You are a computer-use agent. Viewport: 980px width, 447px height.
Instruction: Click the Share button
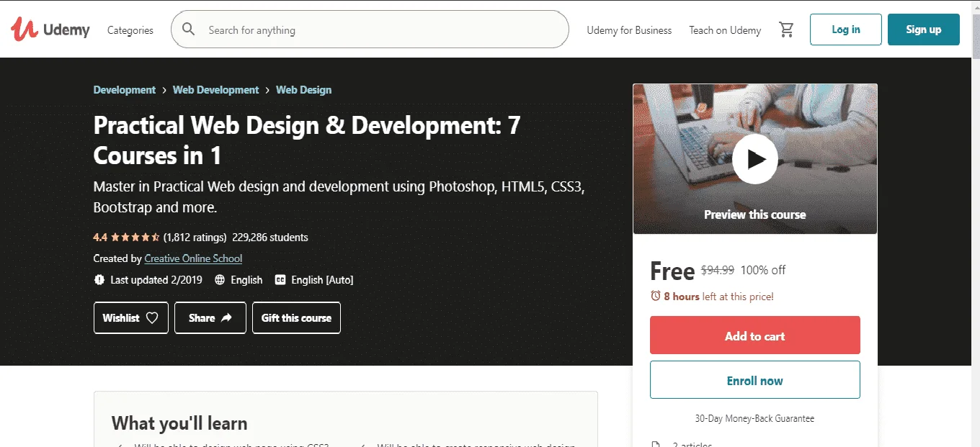tap(210, 317)
